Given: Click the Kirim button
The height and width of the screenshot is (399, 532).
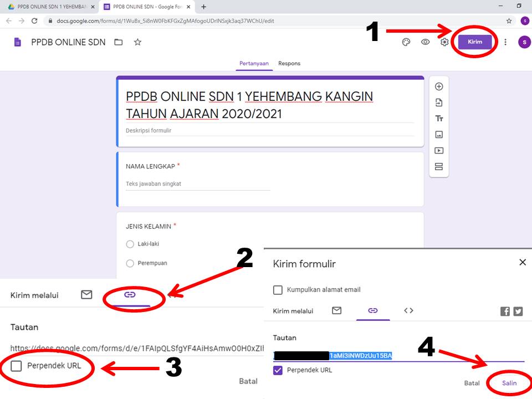Looking at the screenshot, I should pyautogui.click(x=474, y=42).
